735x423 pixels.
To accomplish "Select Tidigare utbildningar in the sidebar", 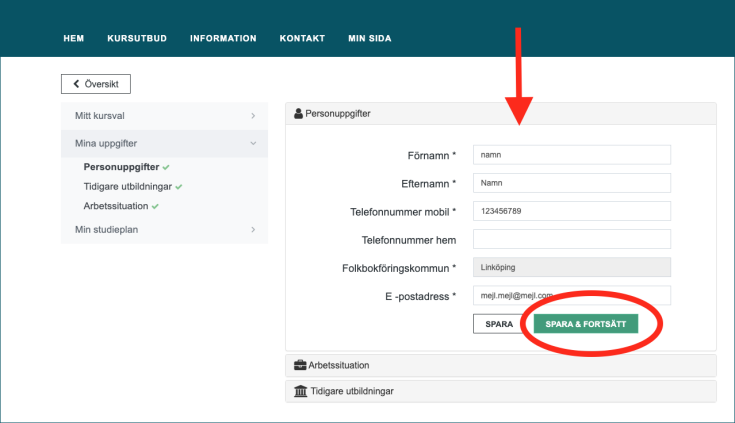I will tap(128, 187).
